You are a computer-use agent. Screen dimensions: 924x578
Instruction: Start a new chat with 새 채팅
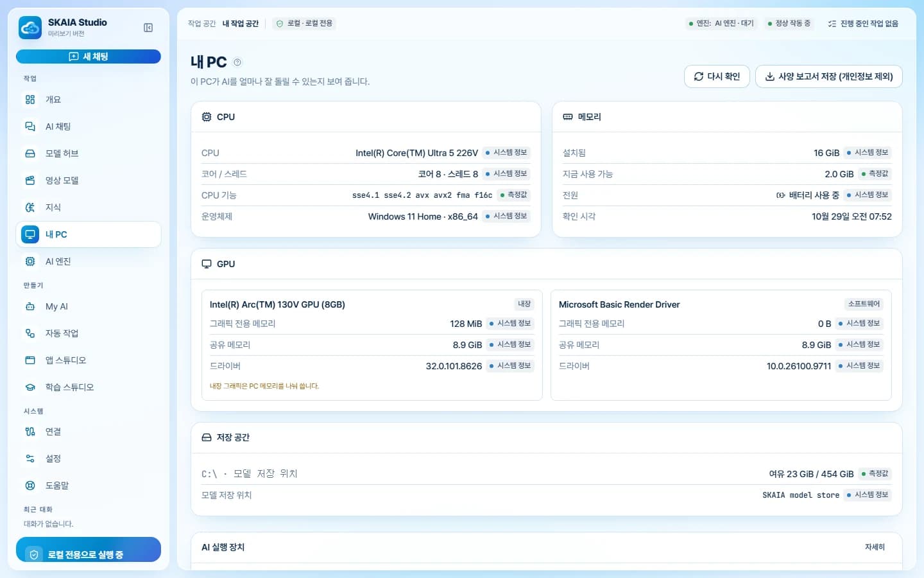89,57
